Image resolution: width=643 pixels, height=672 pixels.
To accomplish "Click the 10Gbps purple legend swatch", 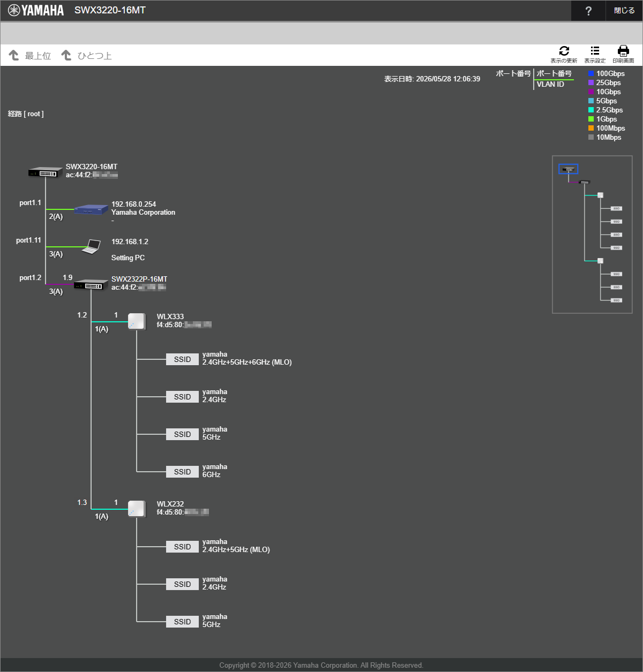I will pyautogui.click(x=591, y=92).
